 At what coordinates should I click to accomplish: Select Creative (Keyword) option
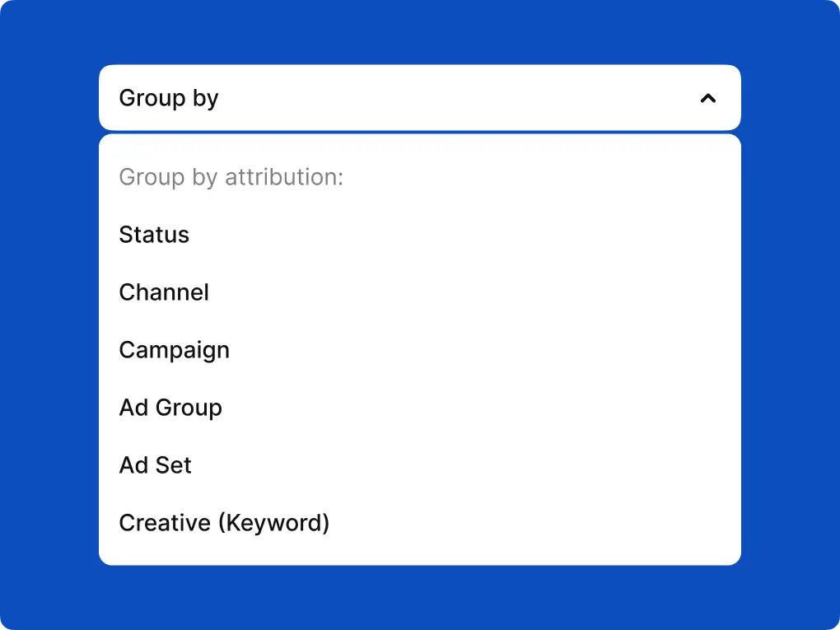point(224,524)
